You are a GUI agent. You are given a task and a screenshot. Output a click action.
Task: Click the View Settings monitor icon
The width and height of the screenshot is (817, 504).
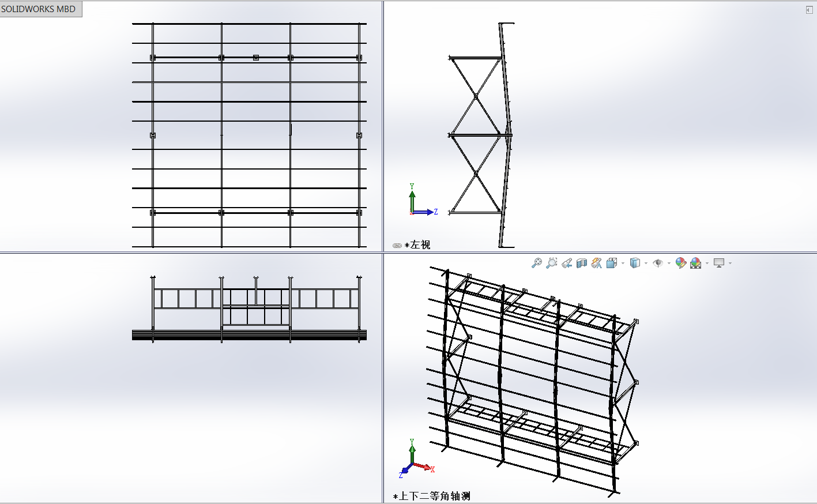coord(719,263)
